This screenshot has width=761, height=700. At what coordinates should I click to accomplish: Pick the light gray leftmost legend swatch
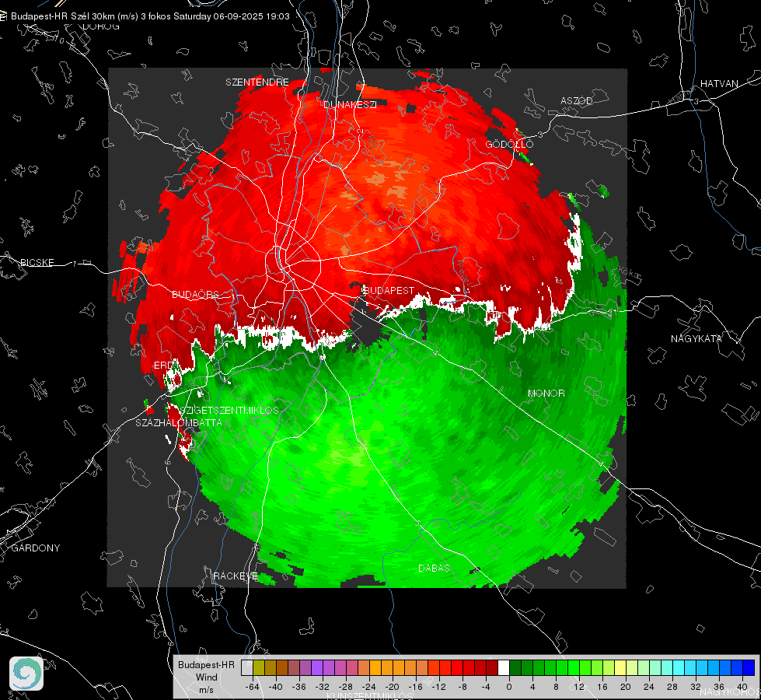[247, 667]
